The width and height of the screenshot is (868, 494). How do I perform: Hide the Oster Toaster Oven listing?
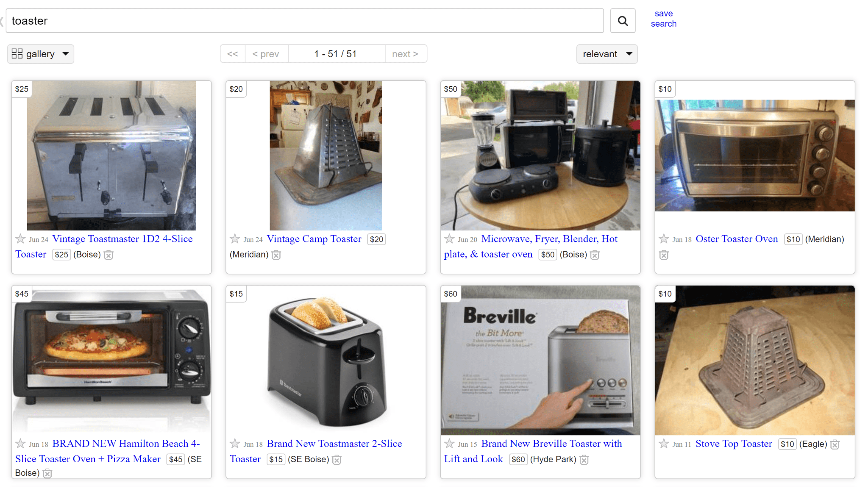pos(663,255)
